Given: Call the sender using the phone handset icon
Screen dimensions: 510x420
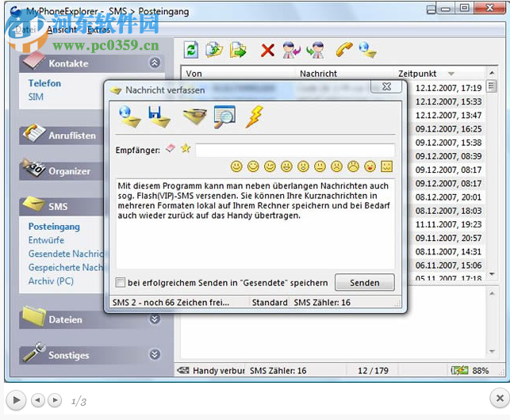Looking at the screenshot, I should pos(344,50).
